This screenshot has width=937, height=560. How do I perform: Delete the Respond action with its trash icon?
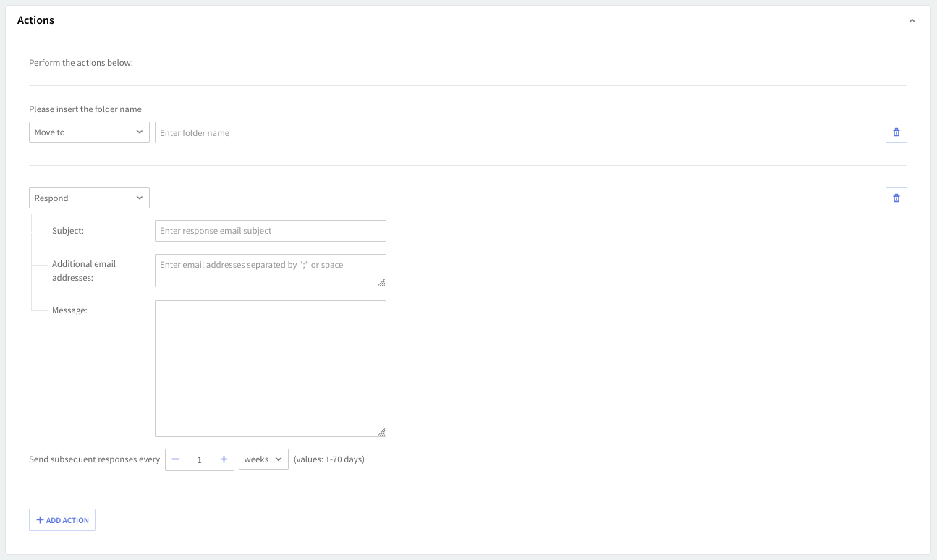896,198
